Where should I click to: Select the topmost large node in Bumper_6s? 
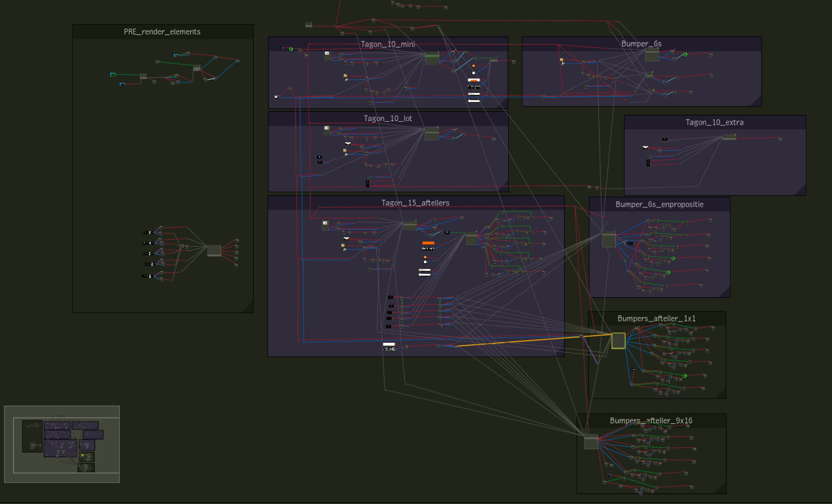pos(652,55)
